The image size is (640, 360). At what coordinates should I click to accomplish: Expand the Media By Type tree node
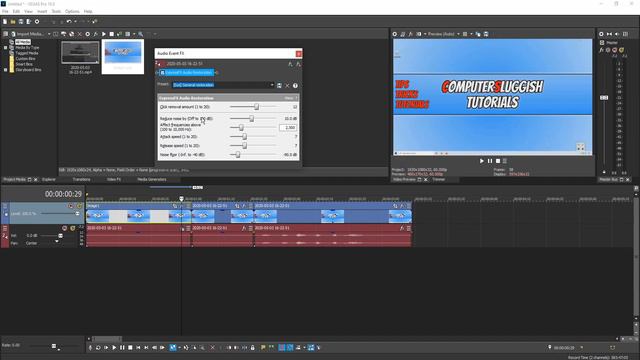point(5,48)
